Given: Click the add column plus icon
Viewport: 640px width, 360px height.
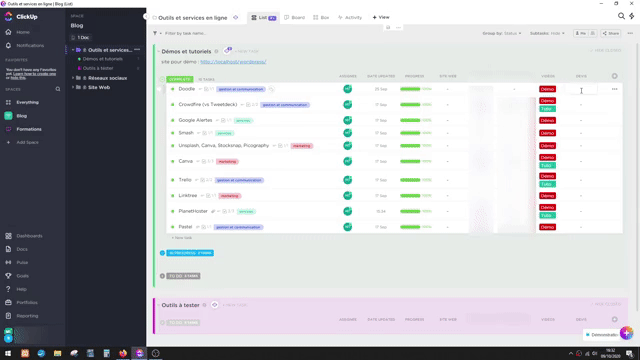Looking at the screenshot, I should (614, 76).
